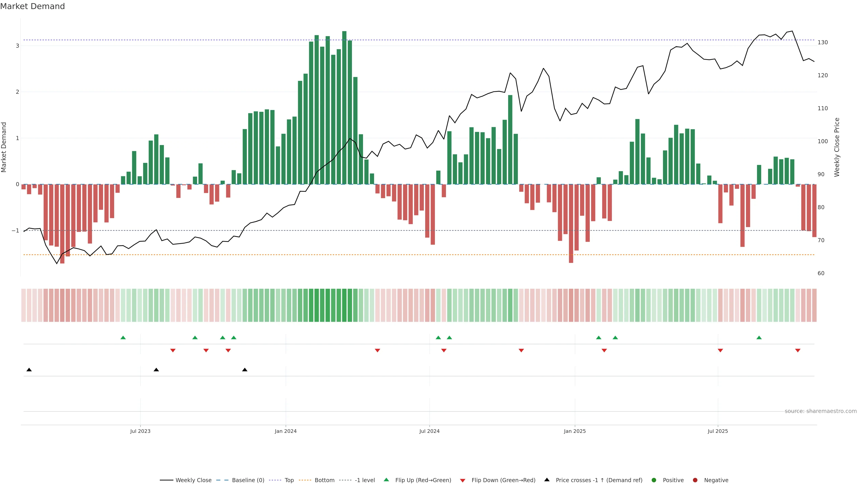Click the Jan 2024 x-axis label
The image size is (868, 488).
pyautogui.click(x=285, y=431)
